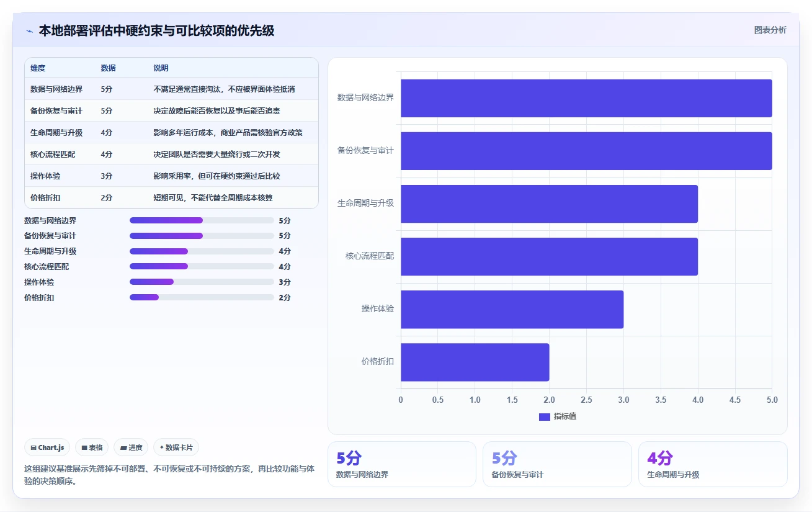
Task: Click the 核心流程匹配 bar in chart
Action: click(x=549, y=256)
